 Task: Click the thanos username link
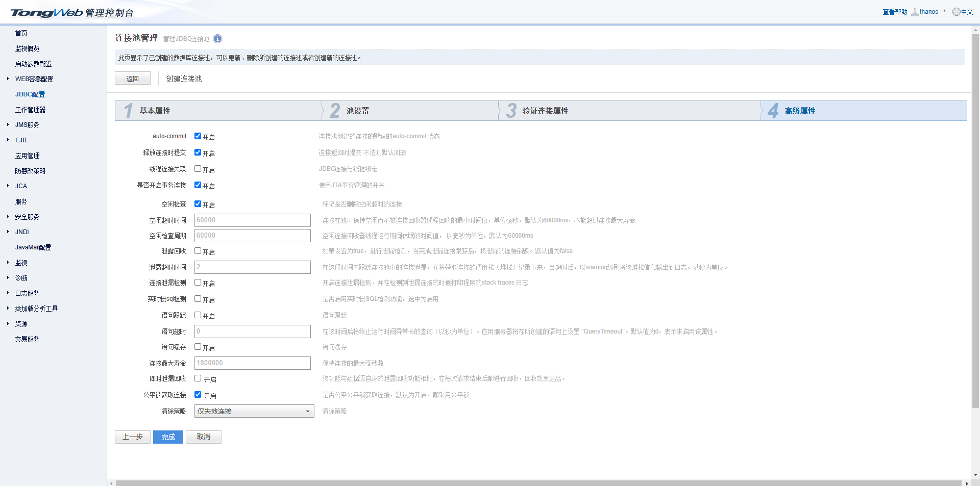tap(929, 12)
